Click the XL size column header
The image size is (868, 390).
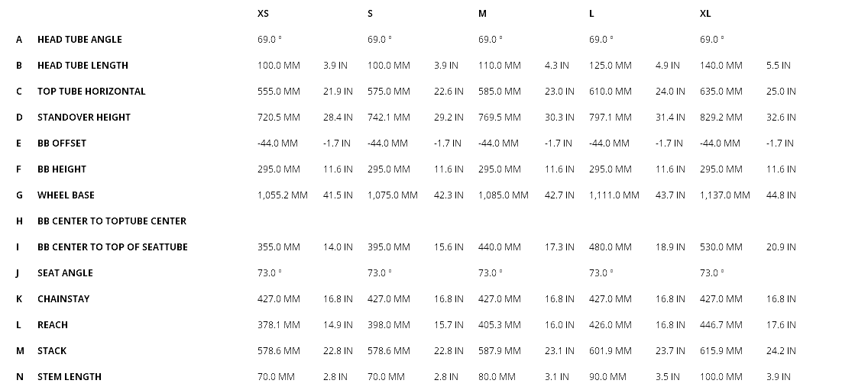tap(705, 14)
